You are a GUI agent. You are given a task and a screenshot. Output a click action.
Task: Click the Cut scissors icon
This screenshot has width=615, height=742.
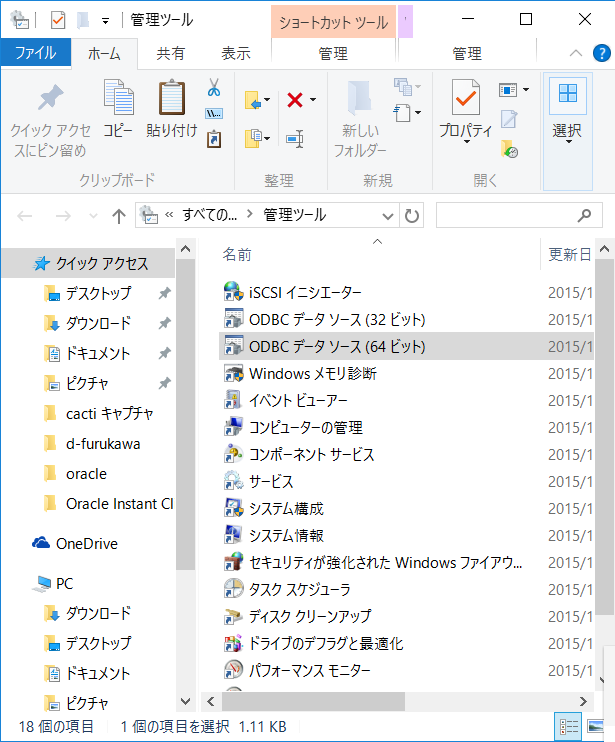214,88
